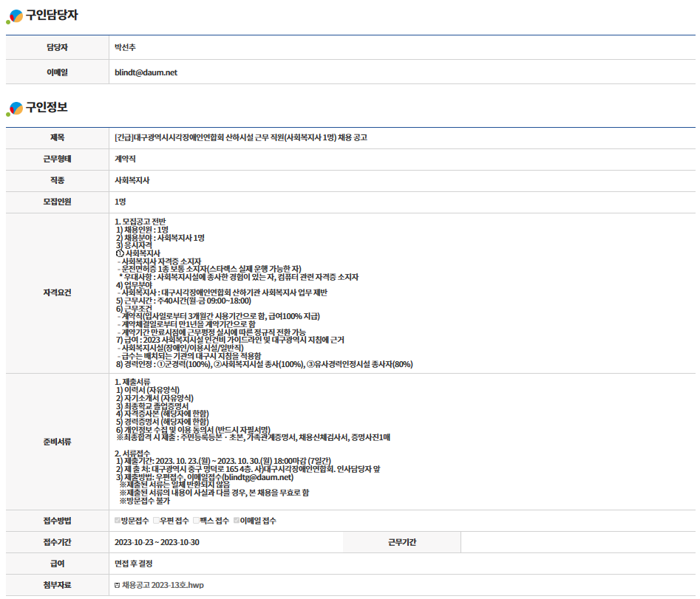700x599 pixels.
Task: Click the 첨부자료 row label
Action: [x=57, y=585]
